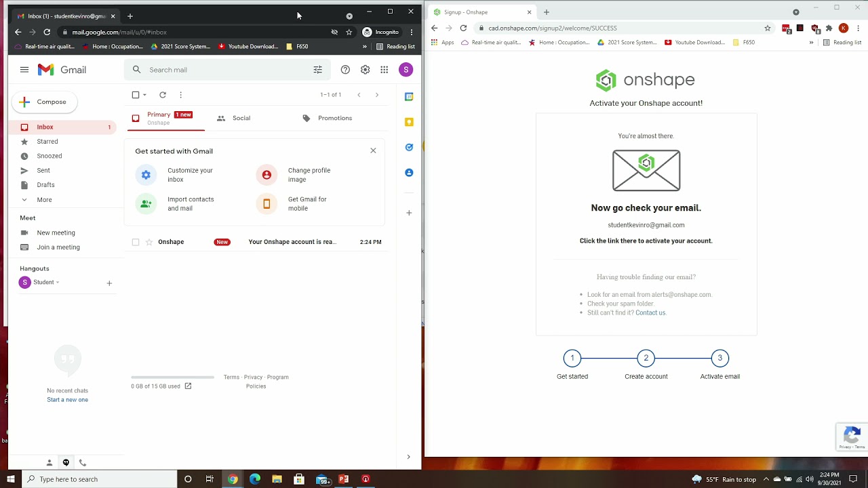The image size is (868, 488).
Task: Switch to the Primary tab
Action: (165, 118)
